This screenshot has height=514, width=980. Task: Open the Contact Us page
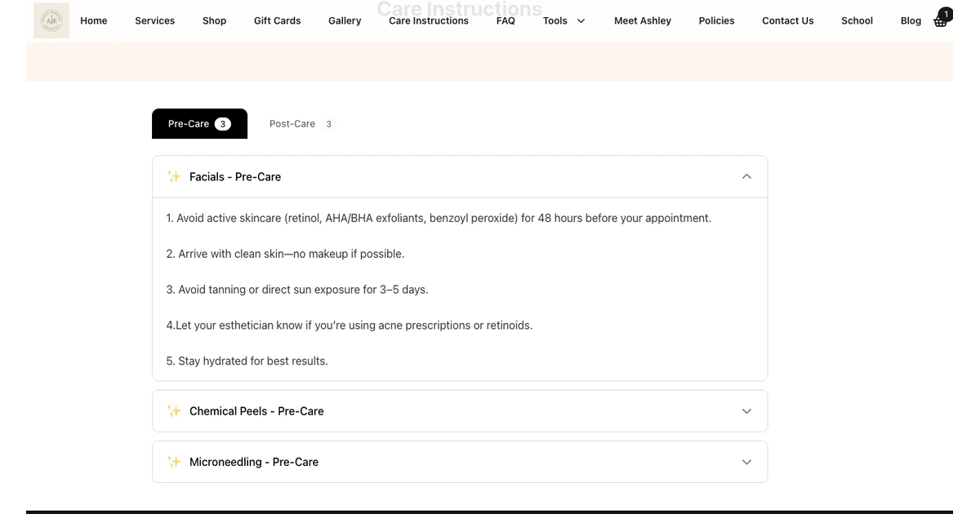click(787, 20)
